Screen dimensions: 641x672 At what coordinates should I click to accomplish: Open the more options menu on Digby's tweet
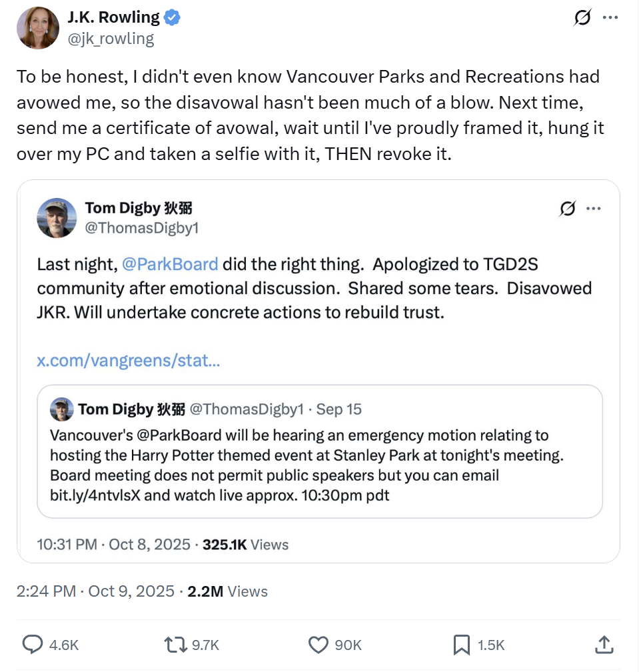593,209
